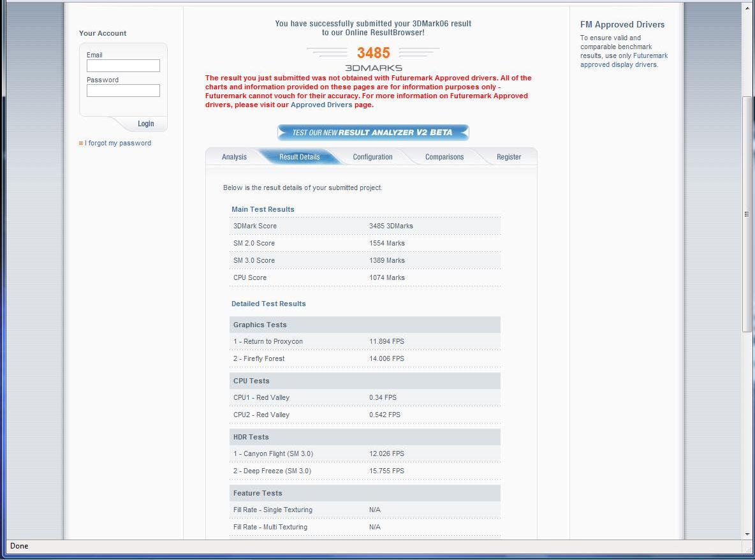Click 'CPU1 - Red Valley' row label

pyautogui.click(x=261, y=398)
